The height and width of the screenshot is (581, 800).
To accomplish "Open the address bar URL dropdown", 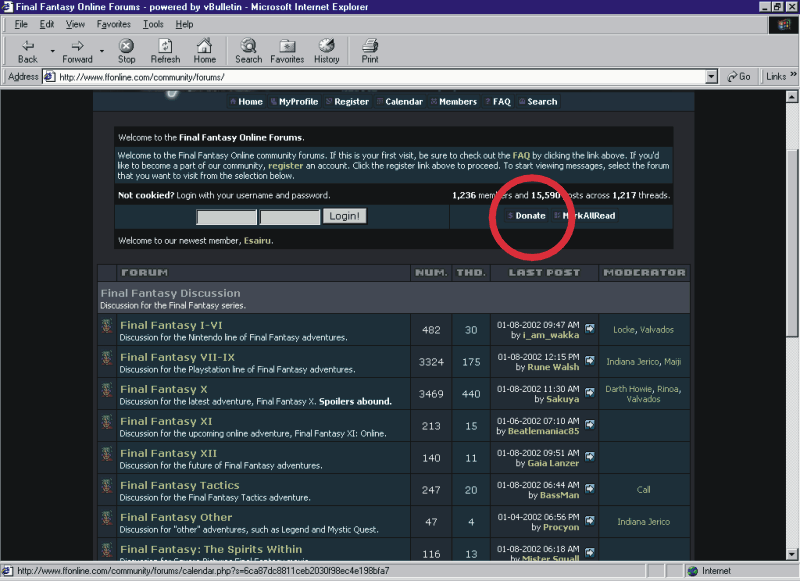I will (x=711, y=77).
